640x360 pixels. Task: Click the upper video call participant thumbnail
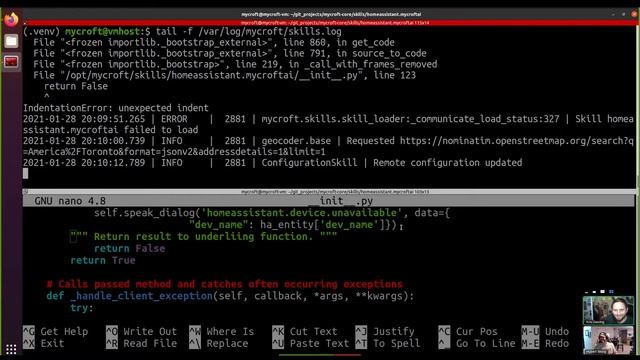[608, 311]
